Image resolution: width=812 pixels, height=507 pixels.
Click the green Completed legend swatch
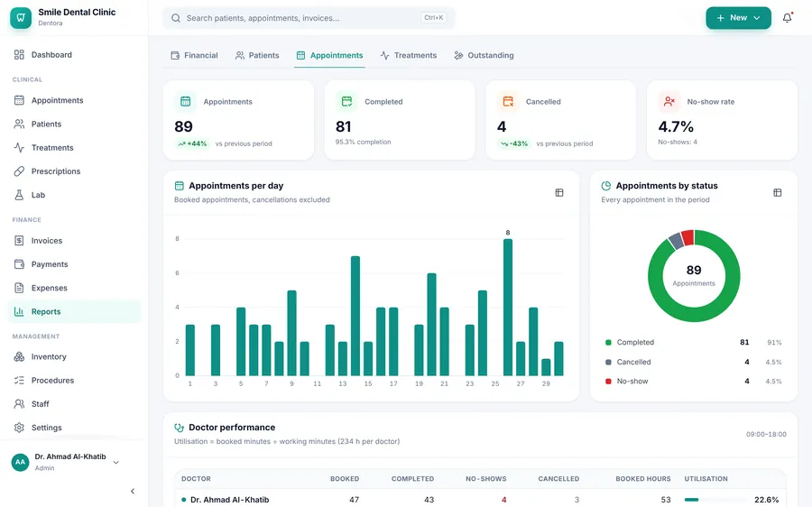pos(608,342)
